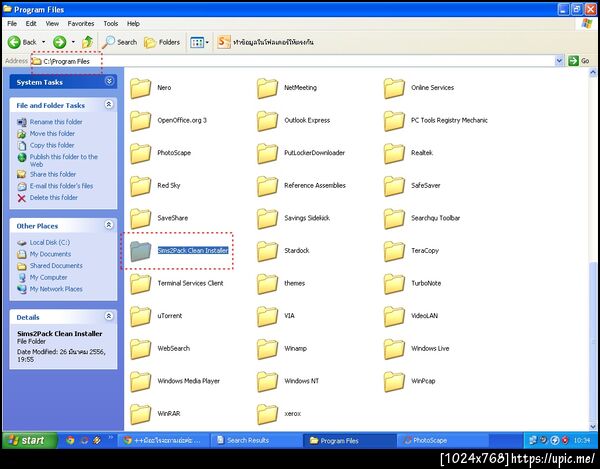
Task: Open the File menu
Action: (x=12, y=24)
